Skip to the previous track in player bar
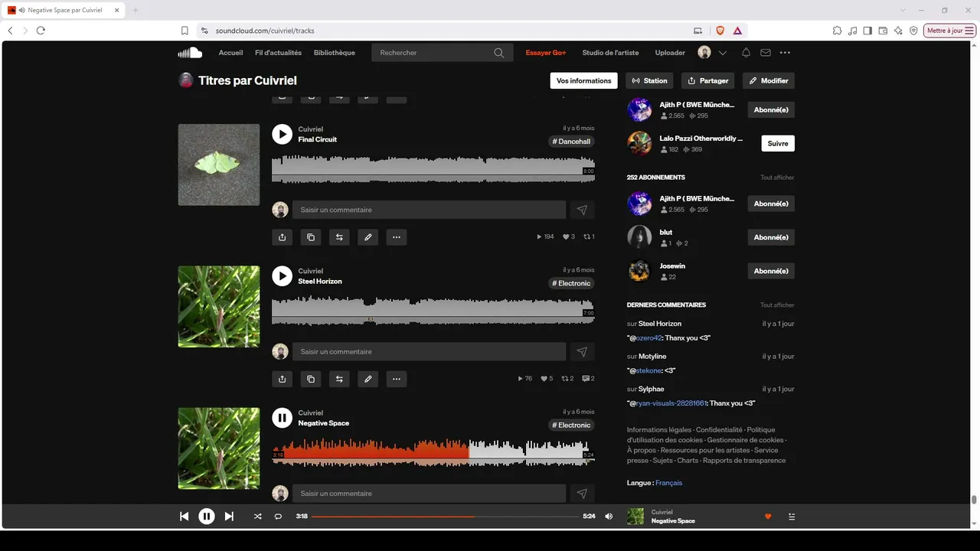Viewport: 980px width, 551px height. click(x=184, y=517)
